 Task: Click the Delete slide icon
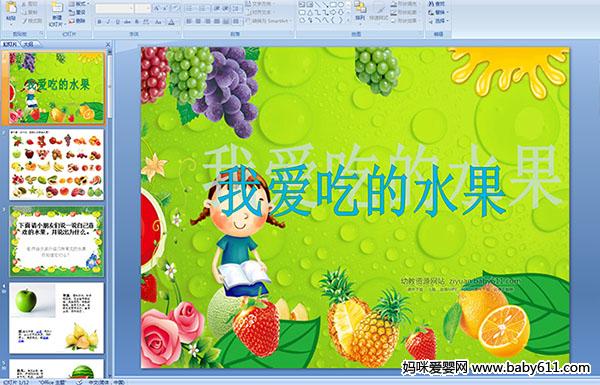[x=77, y=21]
